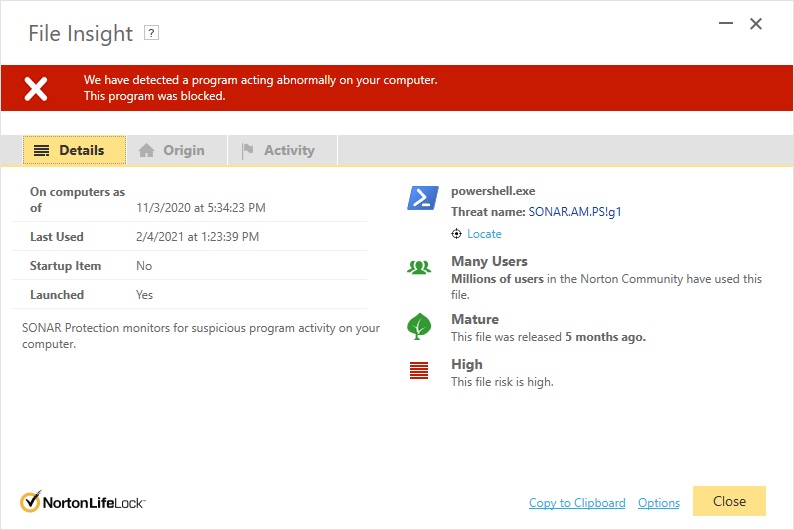The width and height of the screenshot is (794, 530).
Task: Click the powershell.exe file name
Action: pos(493,191)
